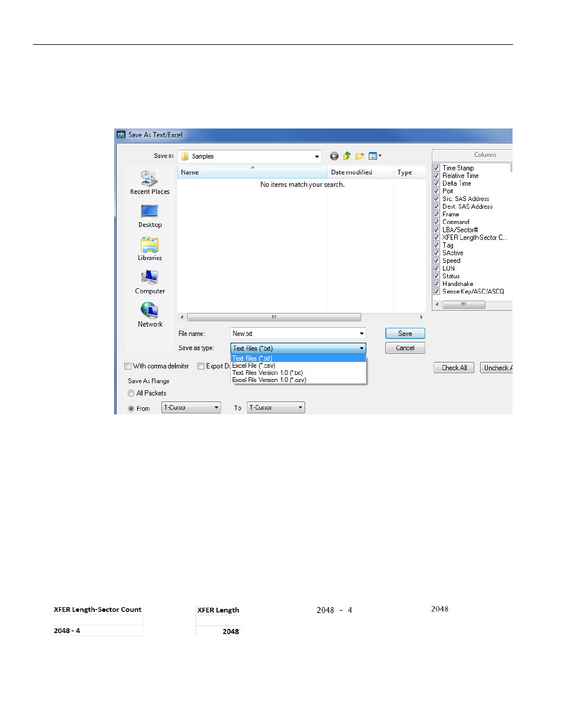Toggle Relative Time column checkbox
Image resolution: width=562 pixels, height=728 pixels.
coord(437,176)
